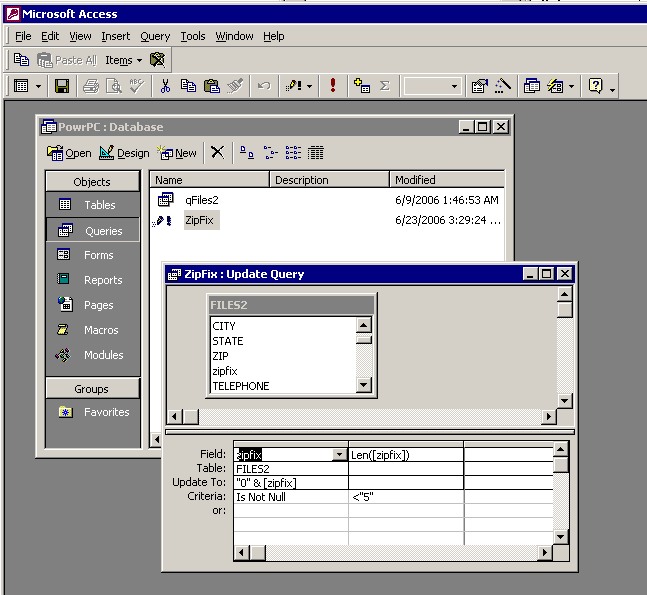The image size is (647, 595).
Task: Switch to List view
Action: [293, 152]
